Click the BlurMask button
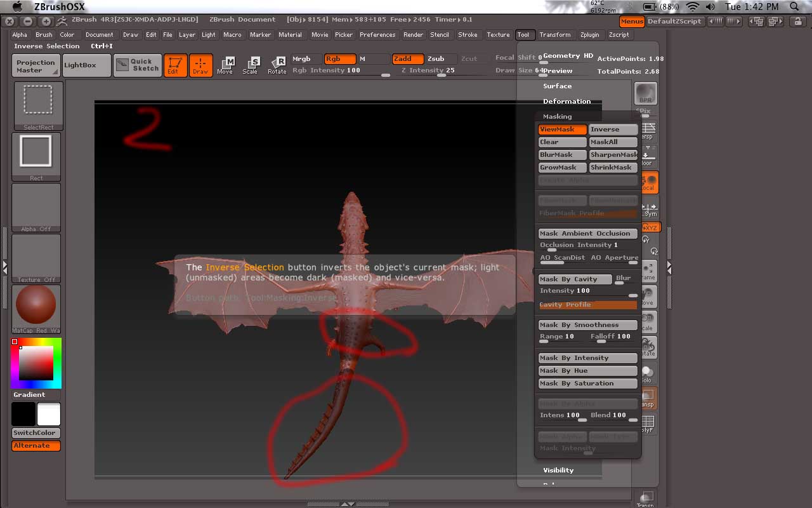 coord(561,154)
